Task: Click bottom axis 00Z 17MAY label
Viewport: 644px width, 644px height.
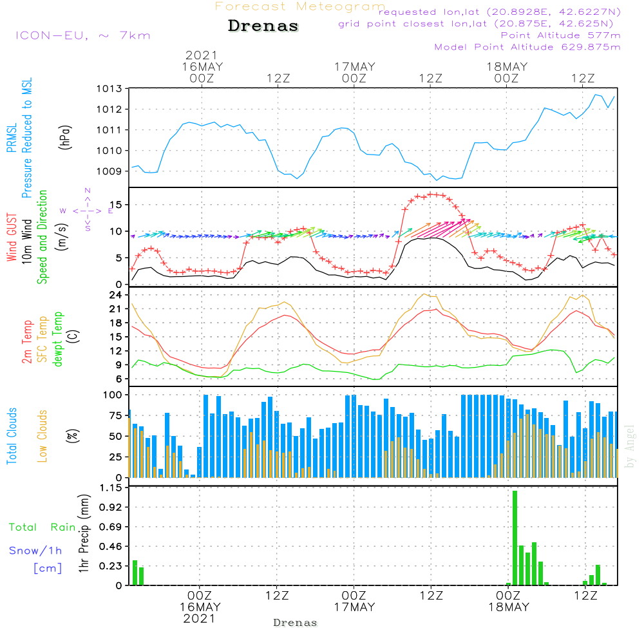Action: [354, 601]
